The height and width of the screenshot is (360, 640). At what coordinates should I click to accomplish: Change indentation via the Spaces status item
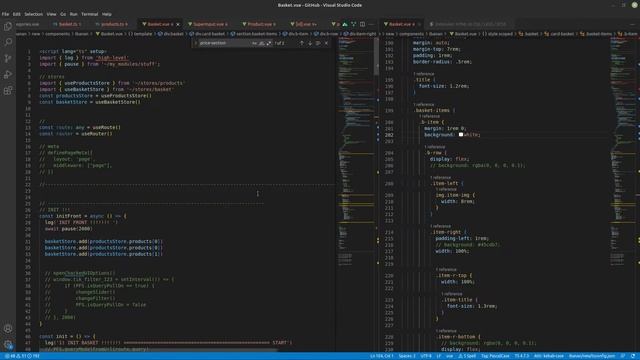click(407, 356)
